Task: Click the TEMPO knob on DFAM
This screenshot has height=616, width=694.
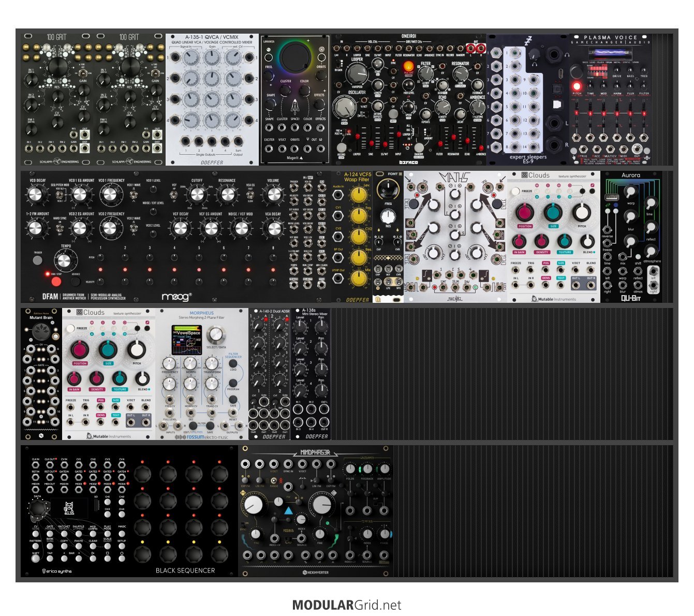Action: tap(64, 261)
